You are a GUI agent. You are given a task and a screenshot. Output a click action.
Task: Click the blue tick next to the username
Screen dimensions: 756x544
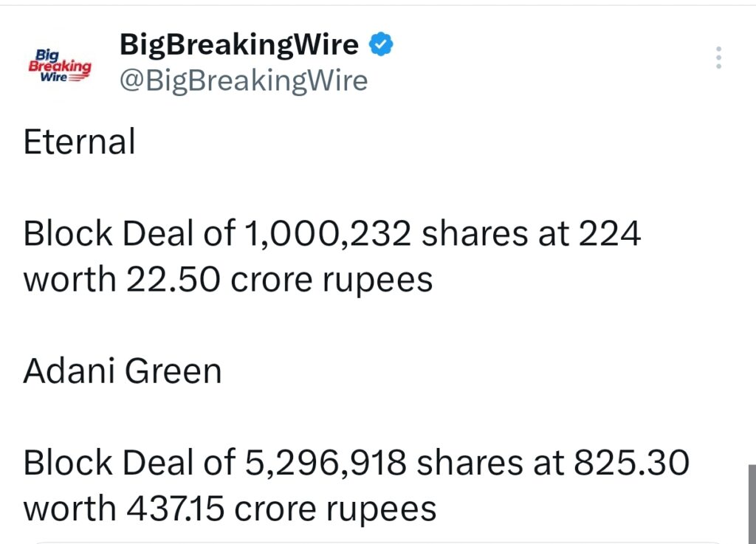[381, 44]
